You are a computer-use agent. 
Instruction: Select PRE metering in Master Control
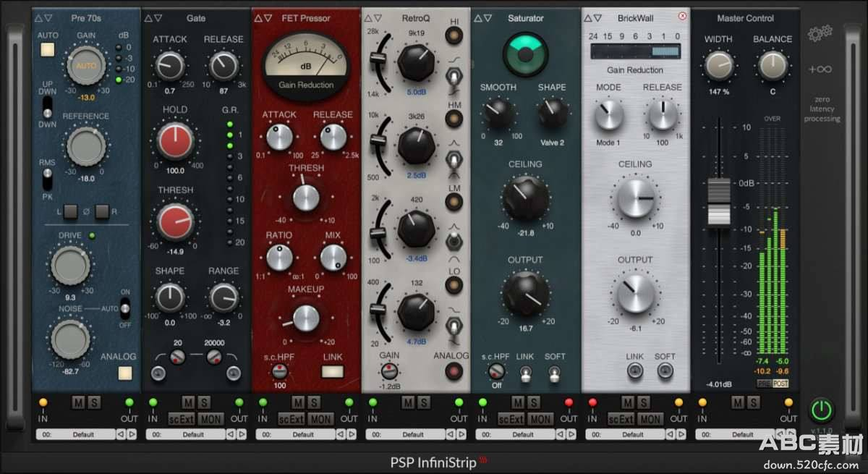point(763,383)
